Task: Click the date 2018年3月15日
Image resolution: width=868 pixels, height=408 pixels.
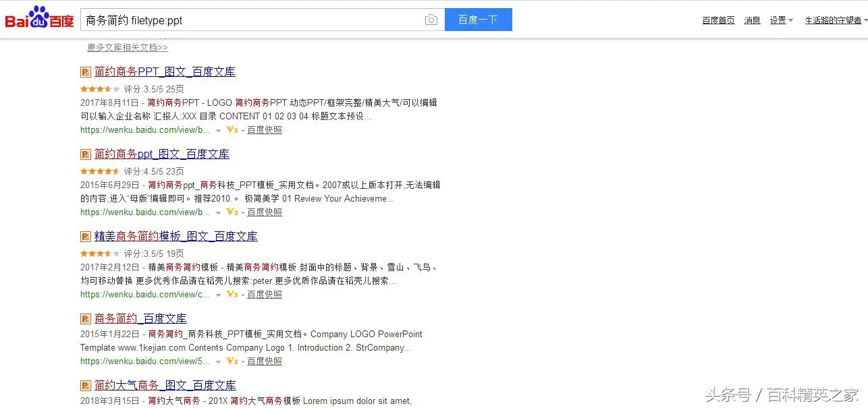Action: (x=109, y=401)
